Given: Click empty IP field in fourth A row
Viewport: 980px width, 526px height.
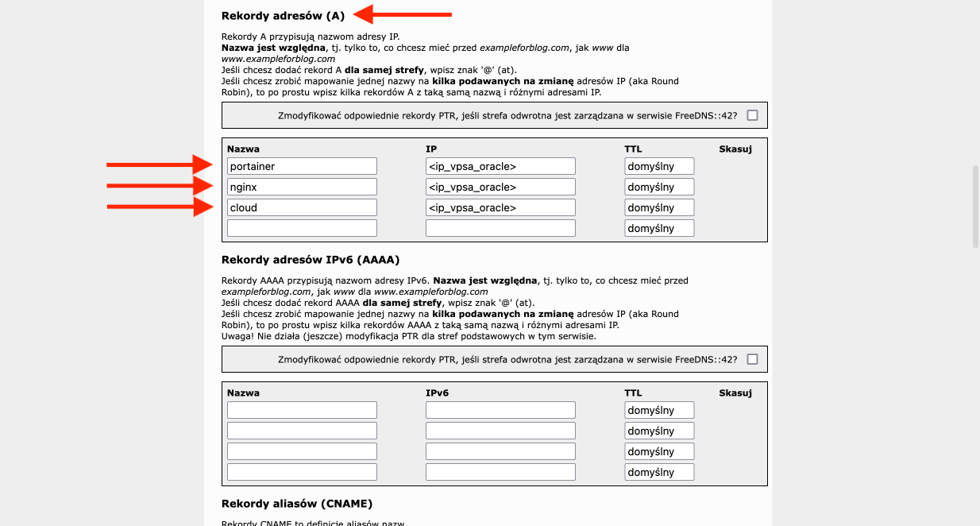Looking at the screenshot, I should tap(500, 228).
